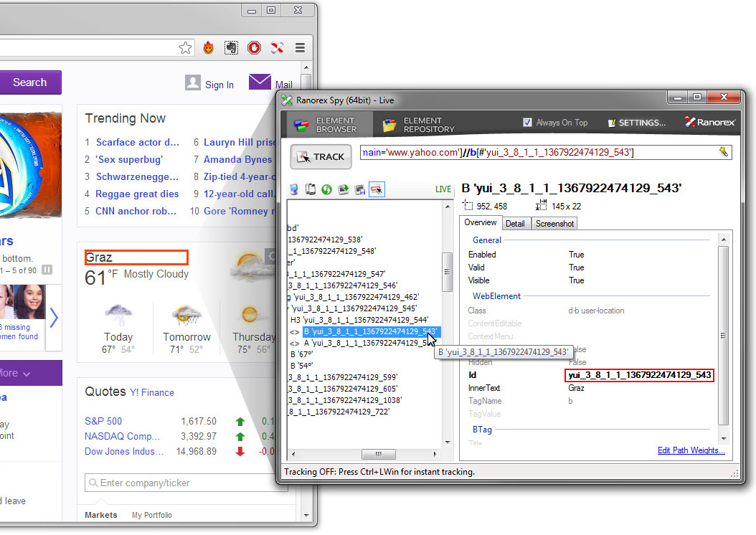Open the NASDAQ Comp... quote link
Screen dimensions: 756x535
(122, 436)
